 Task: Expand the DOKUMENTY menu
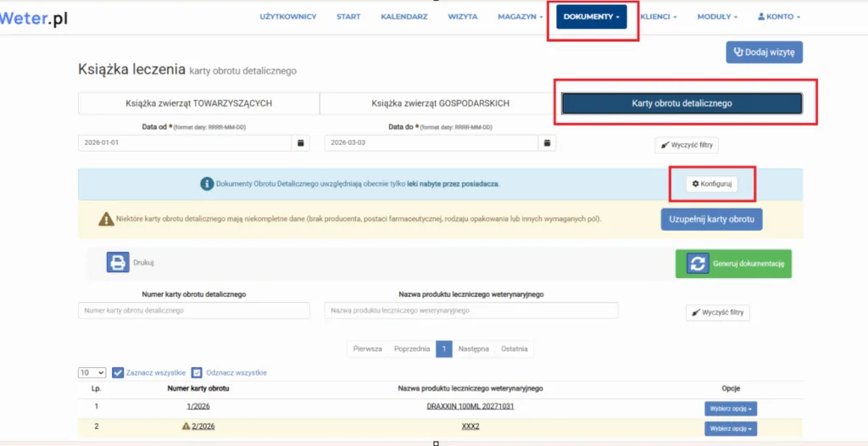coord(591,17)
